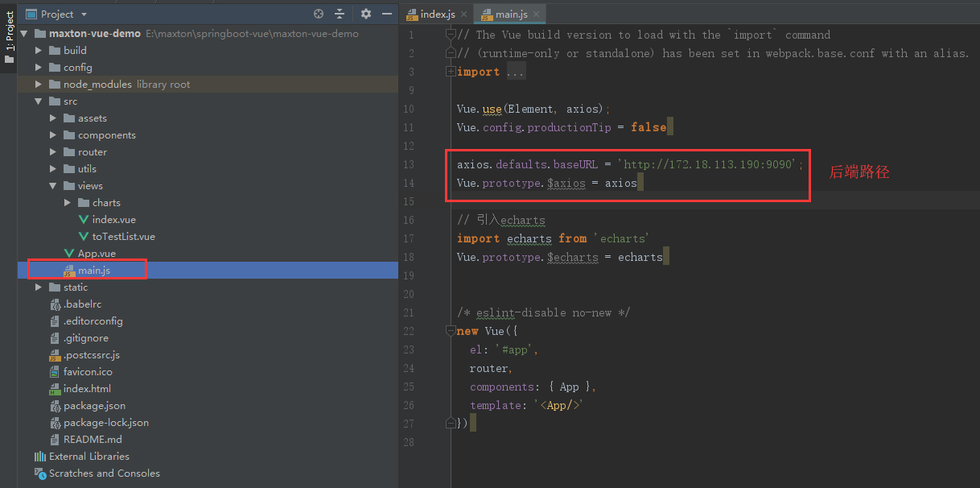Select main.js in project tree
The height and width of the screenshot is (488, 980).
point(94,271)
